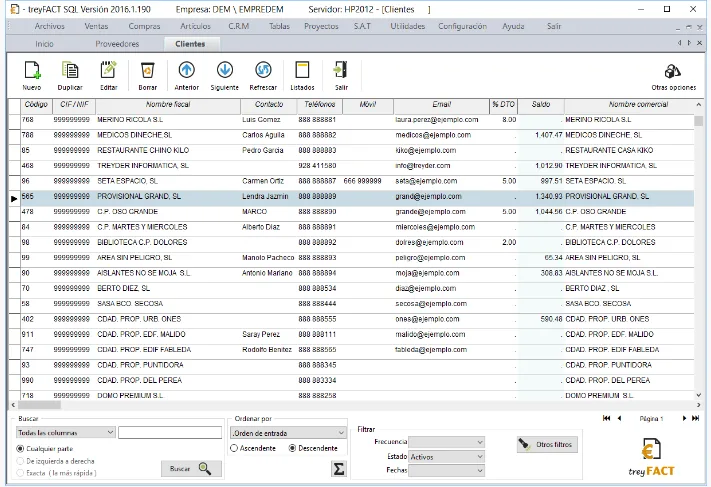Open Otras opciones icon
711x487 pixels.
coord(672,71)
